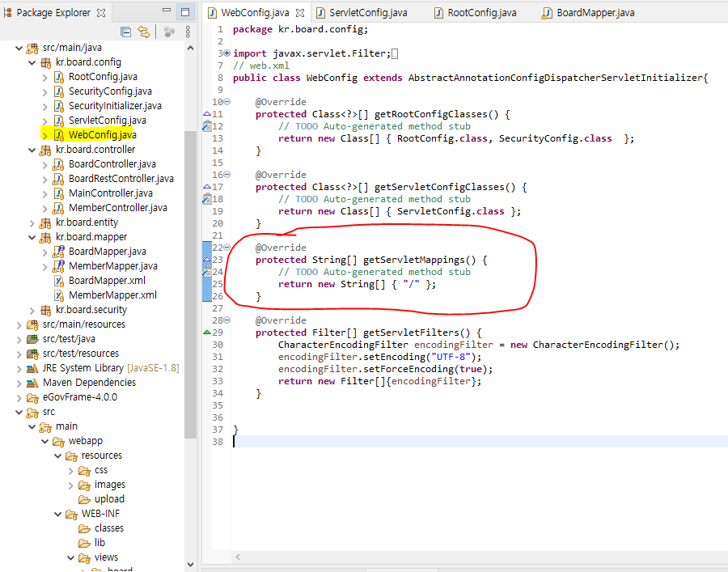Close the WebConfig.java editor tab
This screenshot has width=728, height=572.
pos(300,13)
